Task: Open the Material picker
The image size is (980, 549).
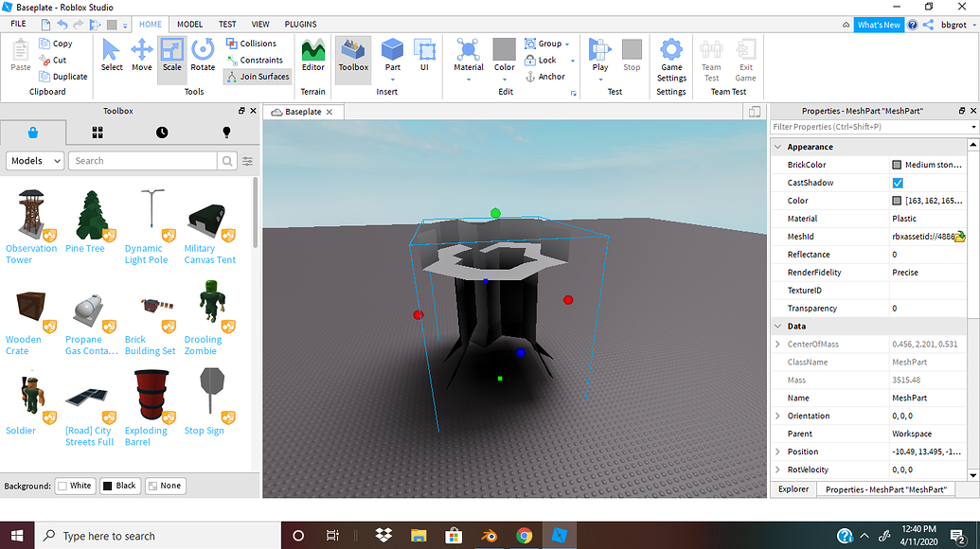Action: pyautogui.click(x=469, y=55)
